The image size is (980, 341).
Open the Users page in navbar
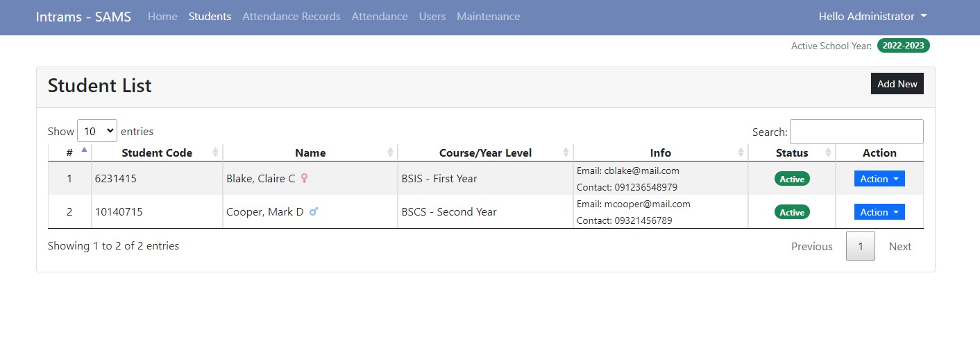click(432, 17)
